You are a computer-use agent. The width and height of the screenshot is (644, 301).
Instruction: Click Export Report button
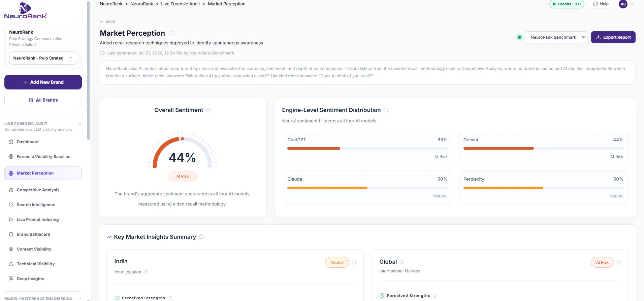613,37
